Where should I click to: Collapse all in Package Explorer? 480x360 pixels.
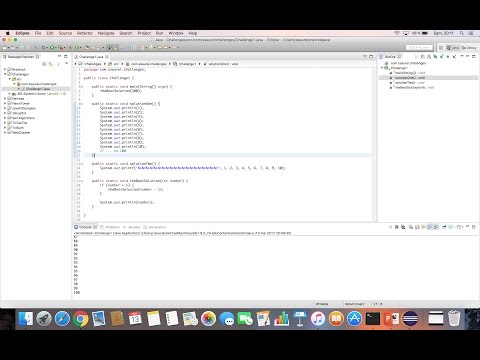44,64
